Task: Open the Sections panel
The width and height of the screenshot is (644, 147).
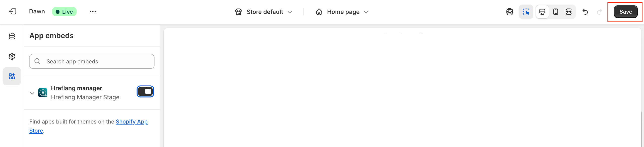Action: pos(12,36)
